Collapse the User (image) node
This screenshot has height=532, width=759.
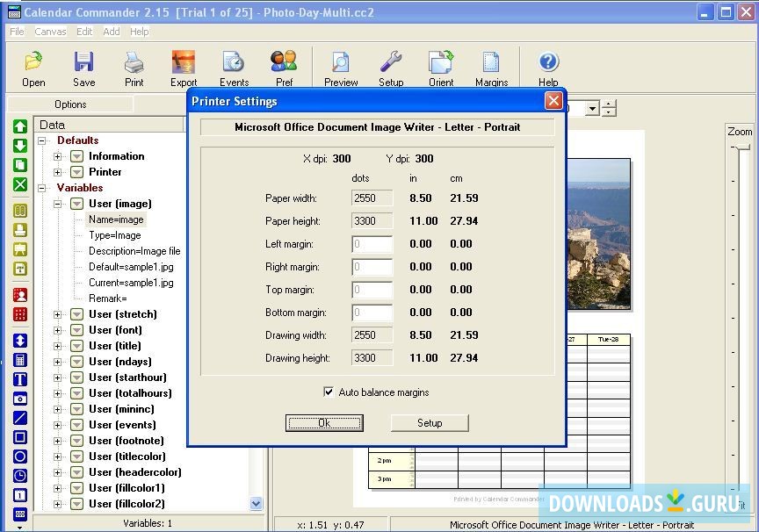tap(58, 204)
